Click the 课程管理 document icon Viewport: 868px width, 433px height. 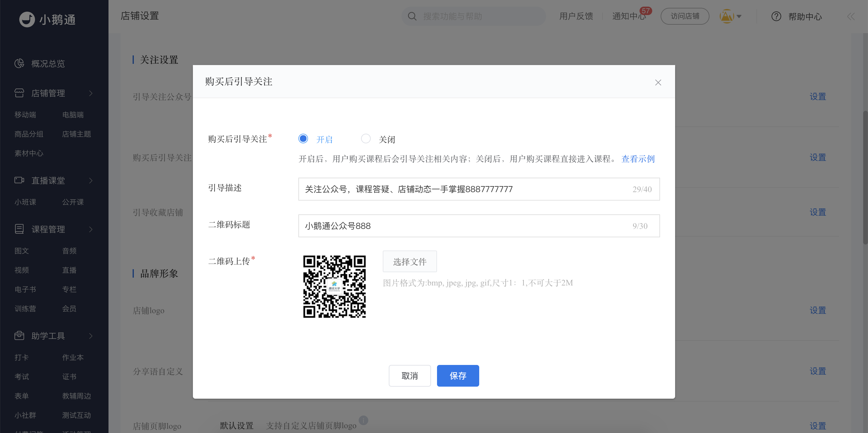[19, 229]
